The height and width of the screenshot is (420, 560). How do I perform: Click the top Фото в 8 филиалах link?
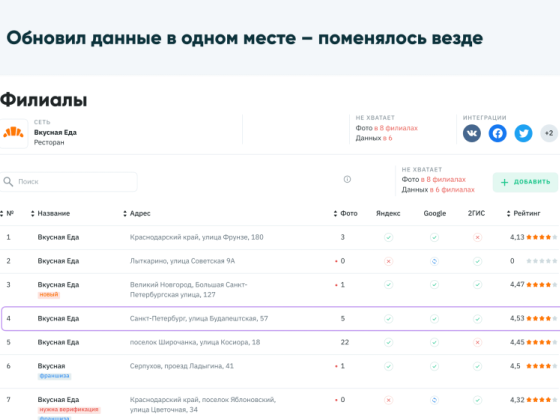(x=386, y=128)
